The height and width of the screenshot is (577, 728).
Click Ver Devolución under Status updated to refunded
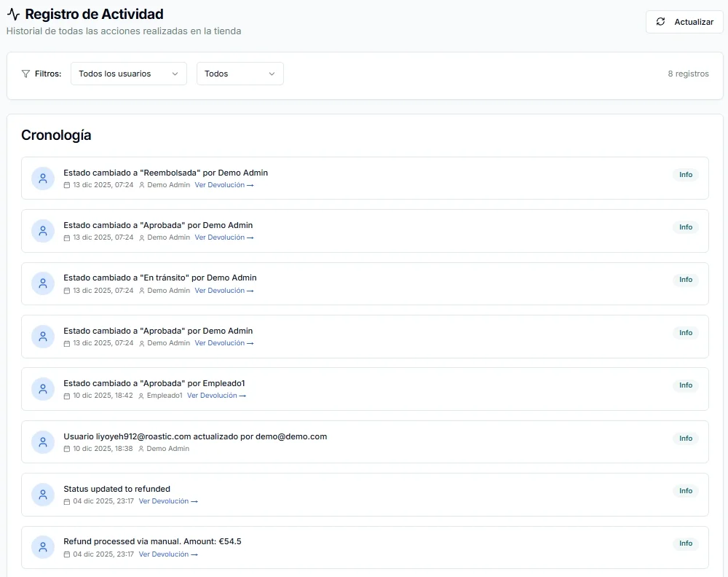coord(168,501)
